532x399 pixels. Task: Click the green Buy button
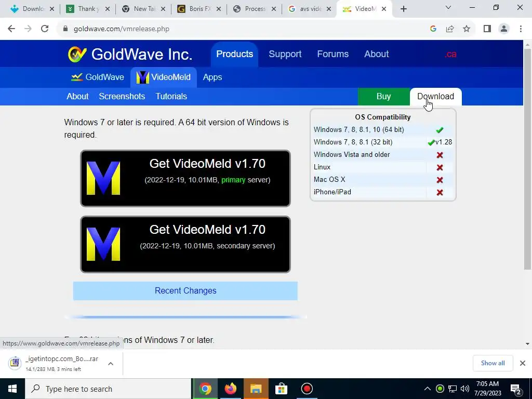click(384, 96)
